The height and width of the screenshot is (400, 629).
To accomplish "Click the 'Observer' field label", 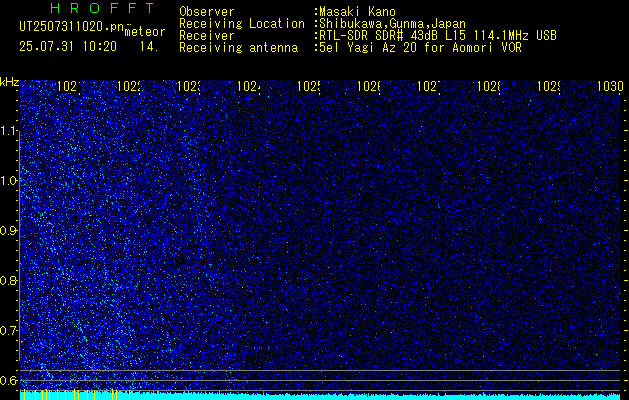I will pyautogui.click(x=207, y=12).
